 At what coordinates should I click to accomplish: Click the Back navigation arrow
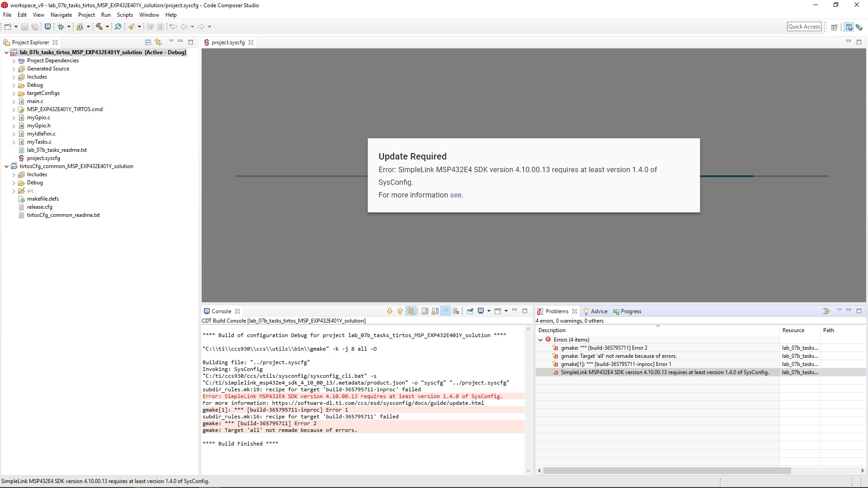pyautogui.click(x=184, y=27)
